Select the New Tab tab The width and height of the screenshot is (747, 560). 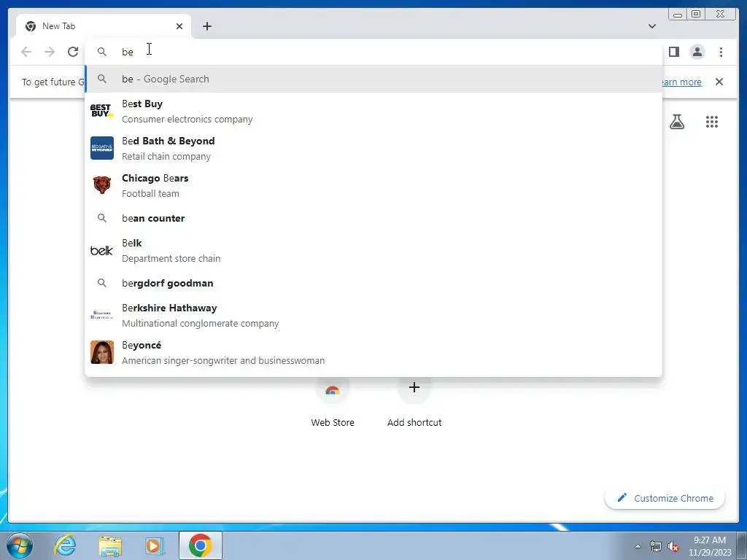tap(104, 26)
